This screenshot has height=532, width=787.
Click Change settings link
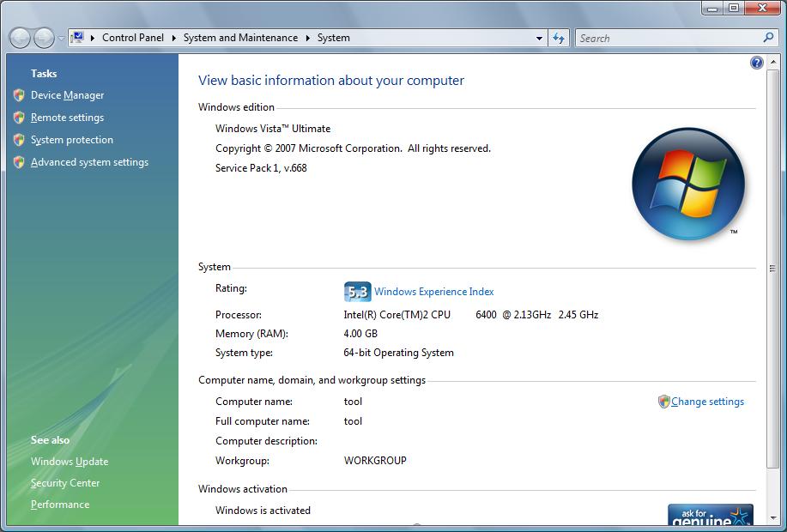click(708, 402)
